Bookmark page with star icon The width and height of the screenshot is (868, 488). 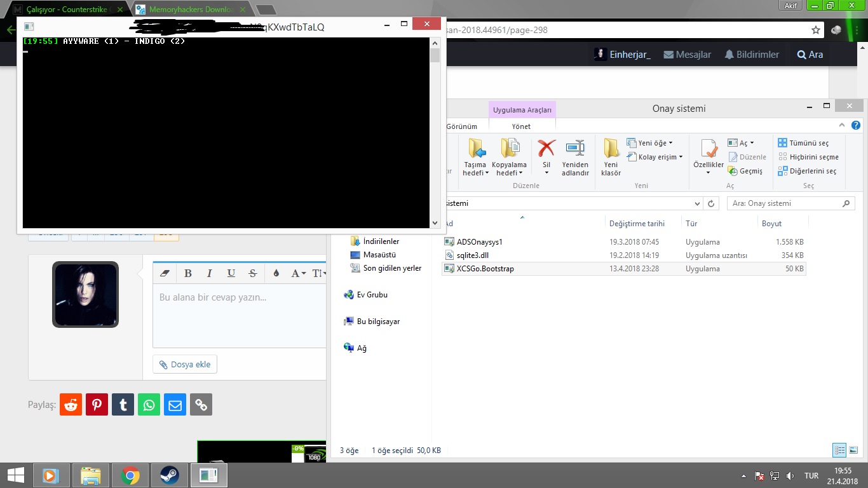[816, 30]
